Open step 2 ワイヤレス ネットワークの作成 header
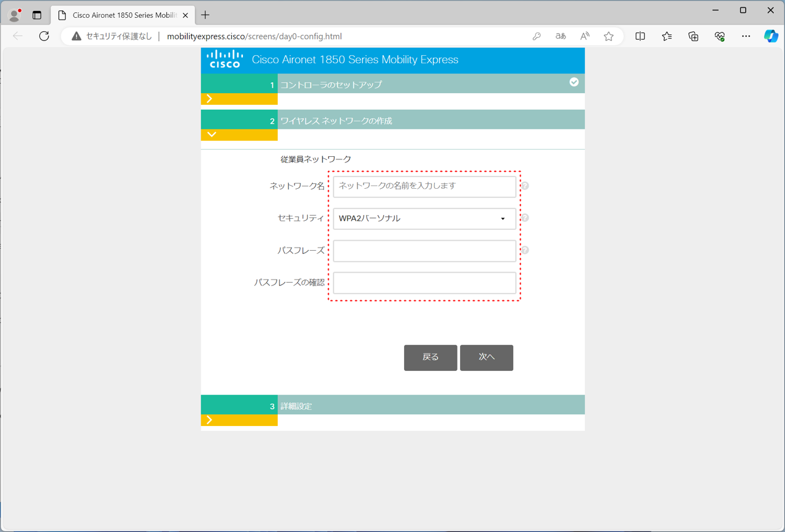785x532 pixels. 392,120
